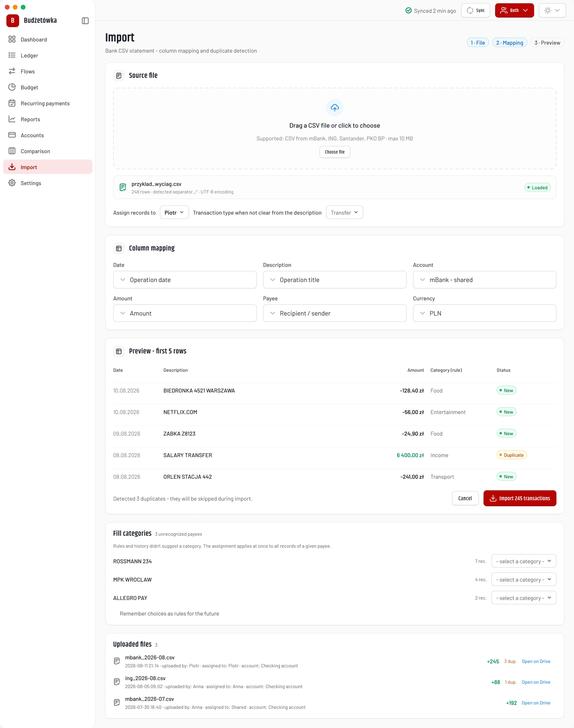
Task: Go to step 2 Mapping
Action: pos(510,43)
